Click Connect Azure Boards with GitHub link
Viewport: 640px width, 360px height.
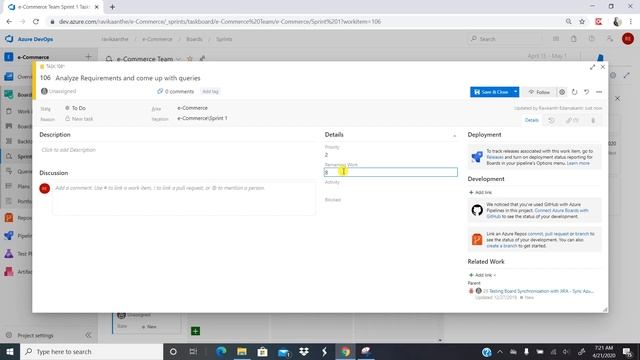[562, 211]
